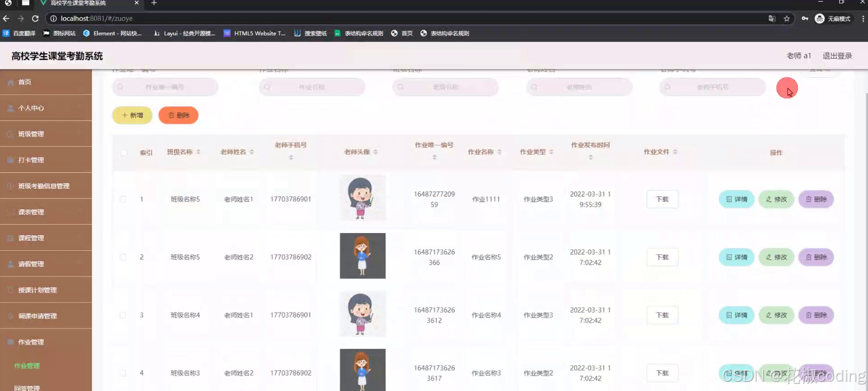Click the 老师 a1 user label

799,56
